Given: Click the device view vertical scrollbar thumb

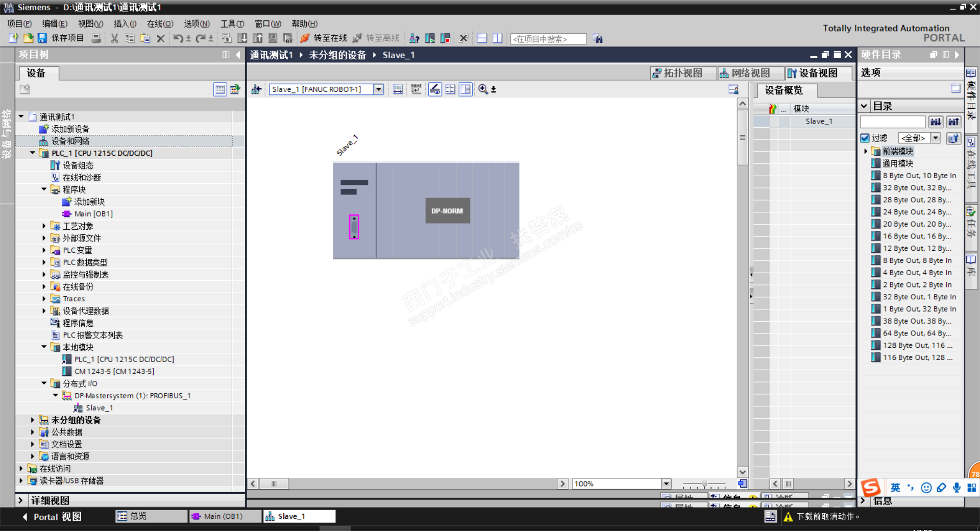Looking at the screenshot, I should pyautogui.click(x=743, y=137).
